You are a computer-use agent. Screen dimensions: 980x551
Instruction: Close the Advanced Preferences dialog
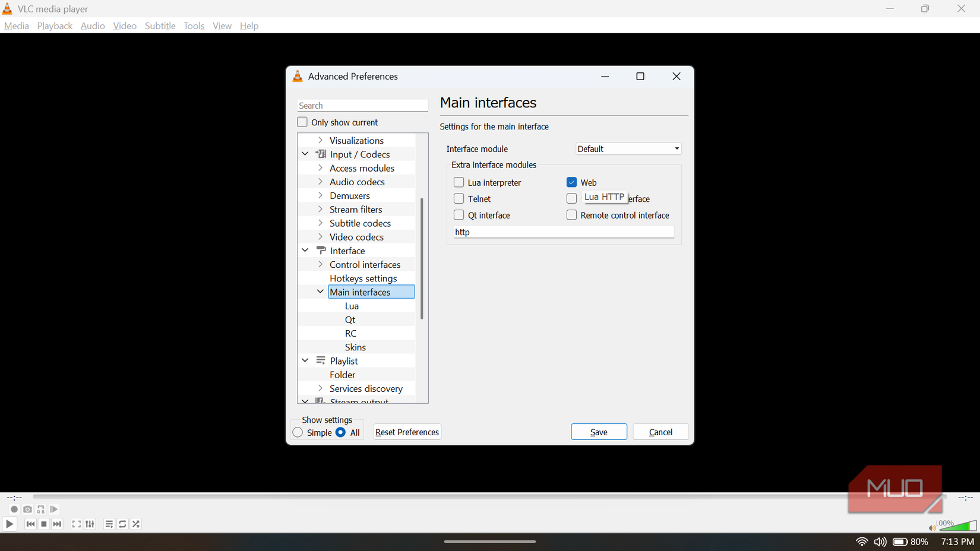[676, 76]
